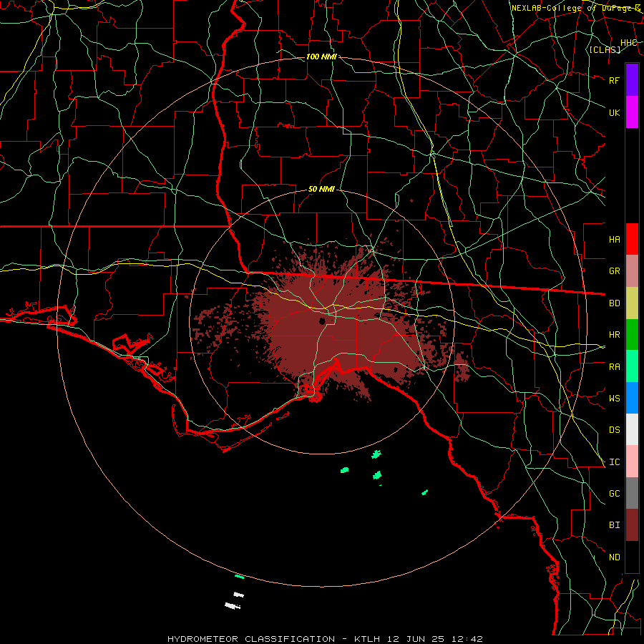Click the GR pink legend swatch

pos(632,271)
